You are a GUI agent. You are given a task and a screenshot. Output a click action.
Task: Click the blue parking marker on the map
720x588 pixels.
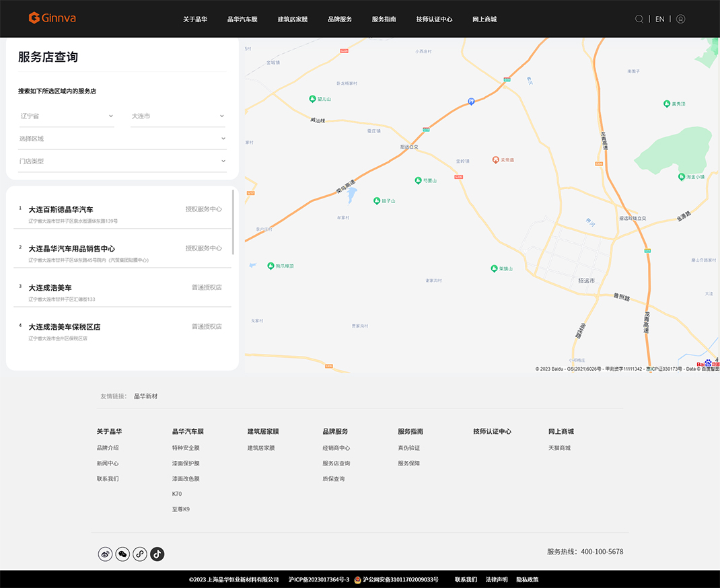(x=471, y=102)
